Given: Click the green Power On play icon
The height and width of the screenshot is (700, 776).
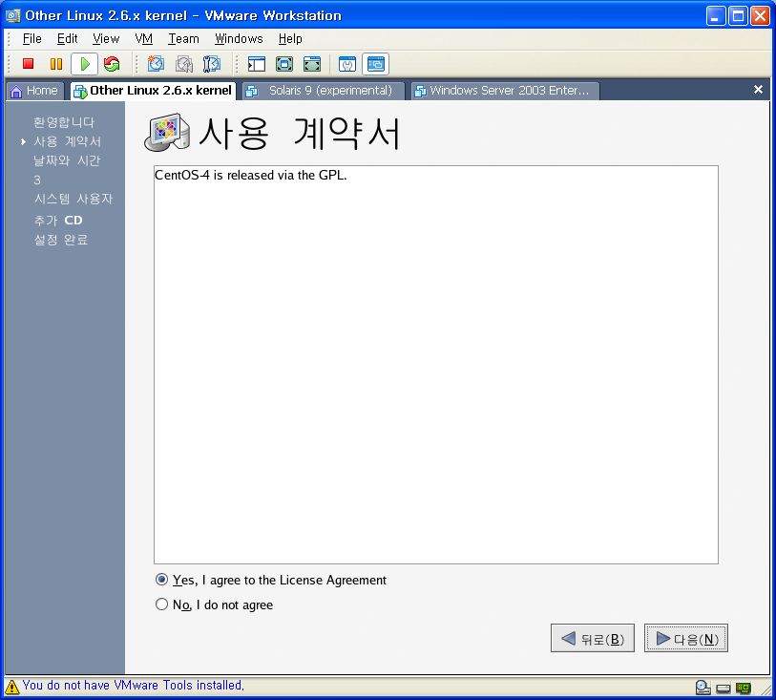Looking at the screenshot, I should (84, 64).
